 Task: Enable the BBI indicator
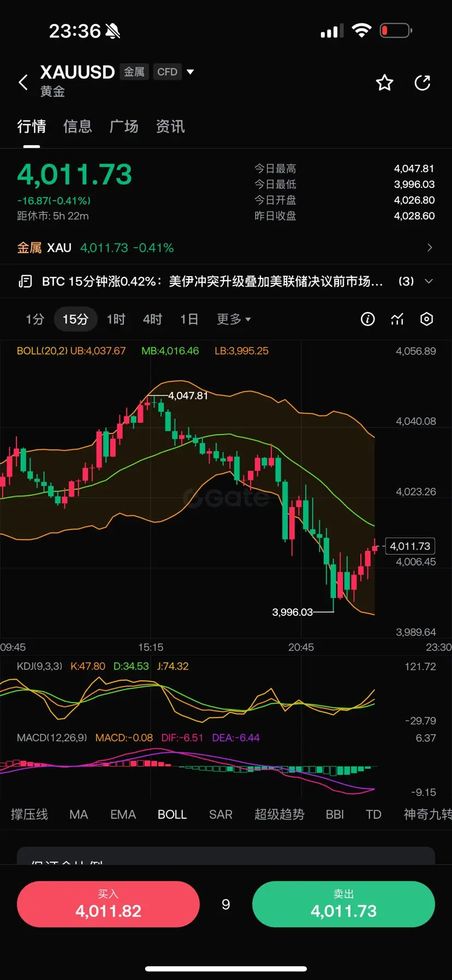[335, 815]
